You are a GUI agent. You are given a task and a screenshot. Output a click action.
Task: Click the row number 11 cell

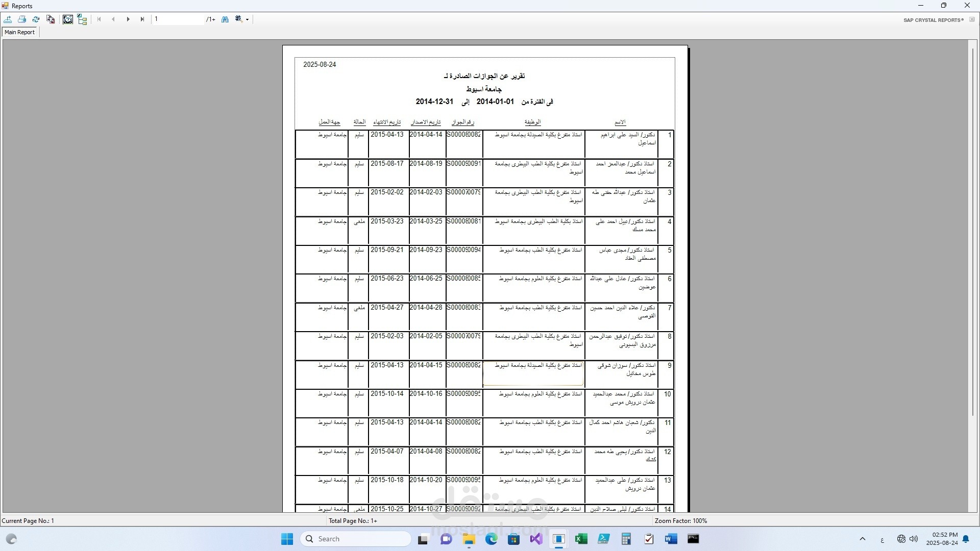coord(667,423)
